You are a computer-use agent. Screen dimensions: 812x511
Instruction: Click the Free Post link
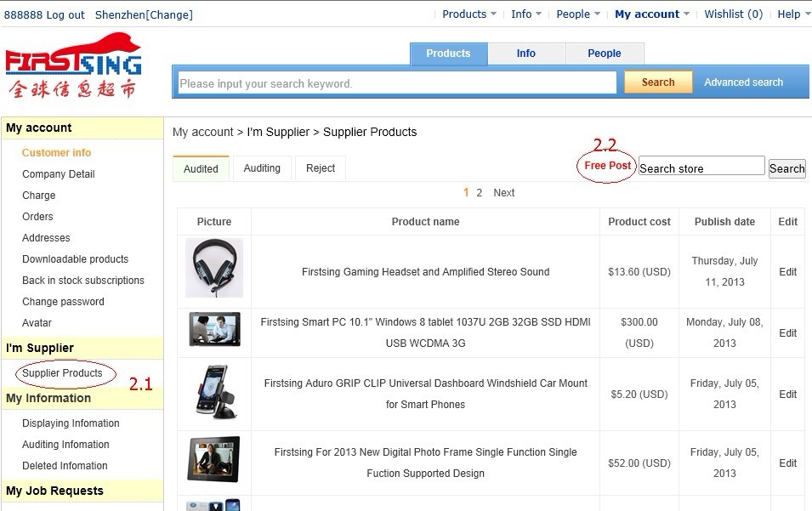tap(607, 166)
